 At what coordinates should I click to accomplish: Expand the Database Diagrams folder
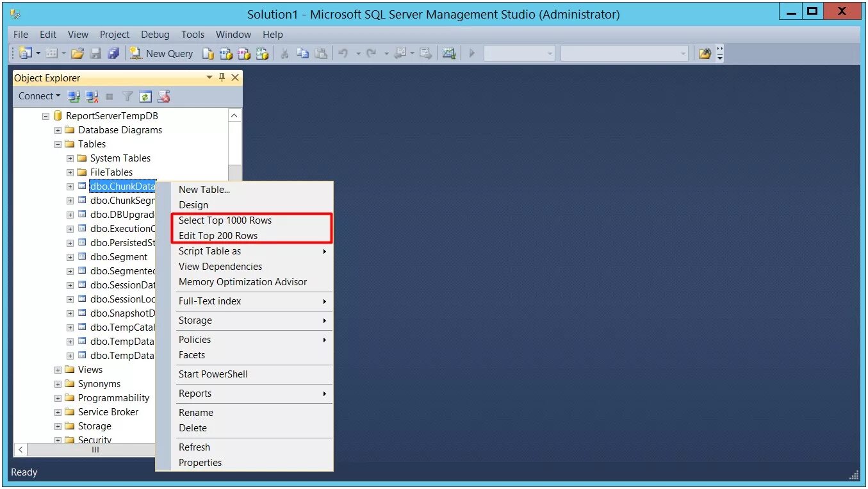[58, 130]
